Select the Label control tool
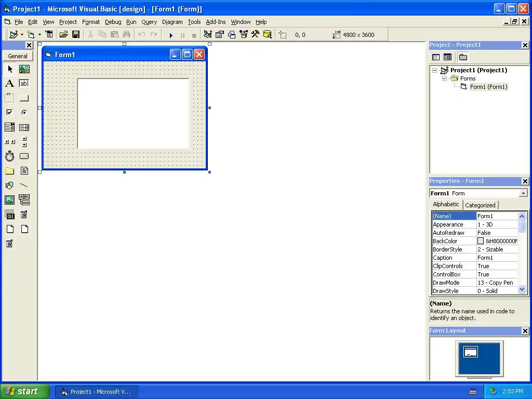The image size is (532, 399). 10,84
